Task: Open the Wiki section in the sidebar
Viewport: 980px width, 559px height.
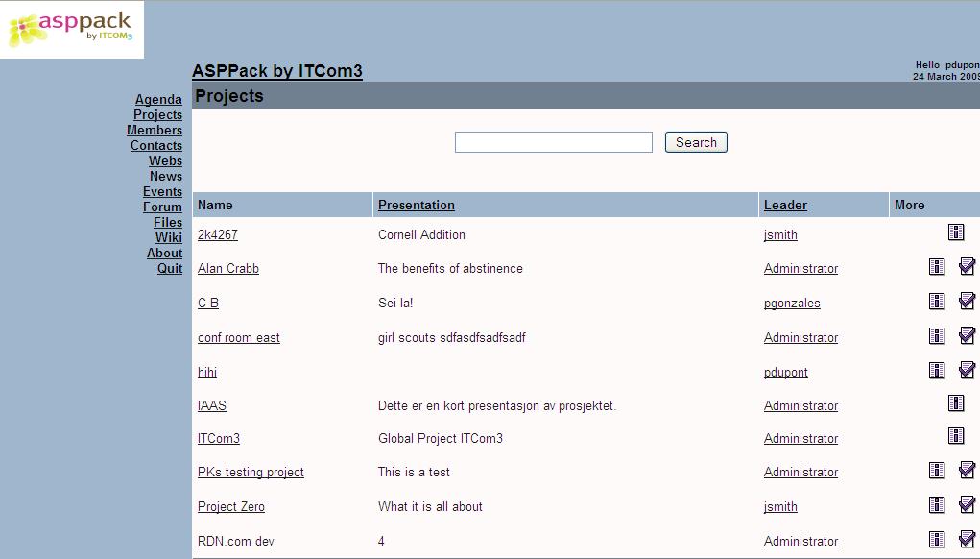Action: pos(169,237)
